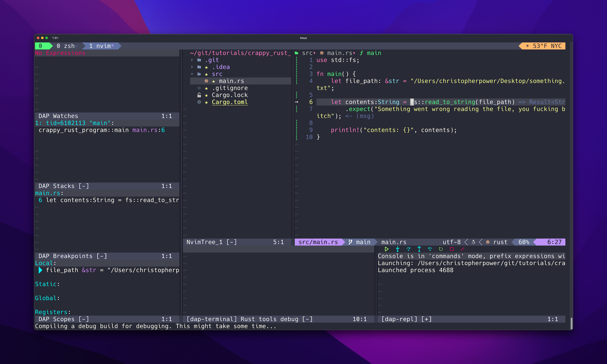
Task: Click the utf-8 encoding in statusline
Action: pos(452,242)
